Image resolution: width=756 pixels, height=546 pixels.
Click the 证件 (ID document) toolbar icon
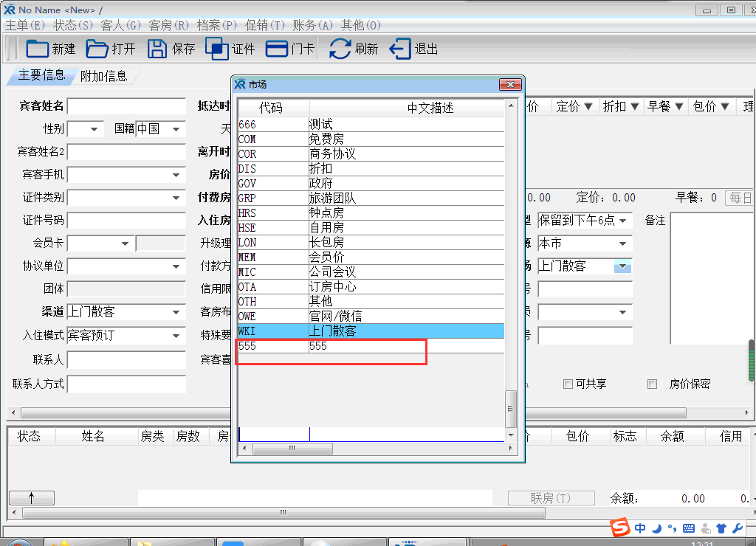[x=217, y=49]
